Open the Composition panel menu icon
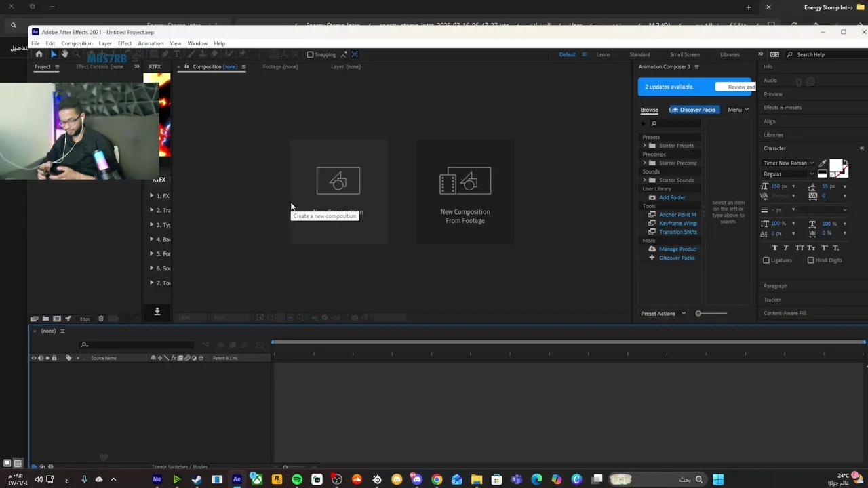 [x=243, y=67]
